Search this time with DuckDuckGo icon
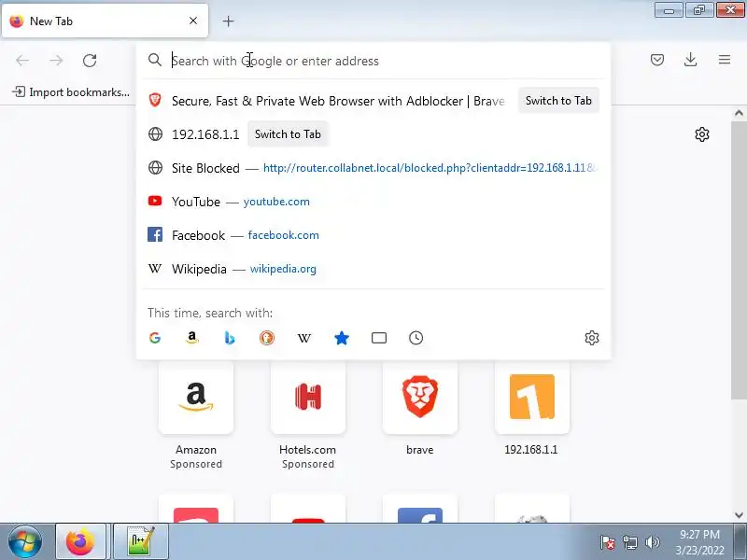The height and width of the screenshot is (560, 747). 267,338
